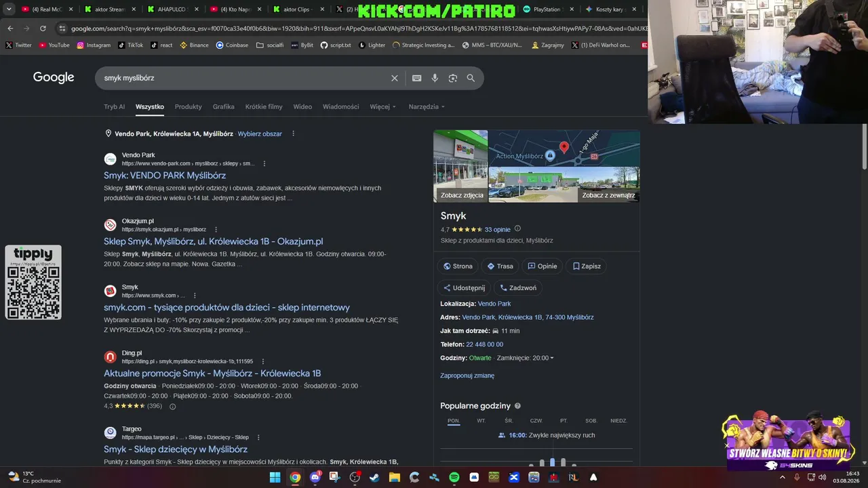Open 'Aktualne promocje Smyk' Ding.pl result
The image size is (868, 488).
[212, 373]
